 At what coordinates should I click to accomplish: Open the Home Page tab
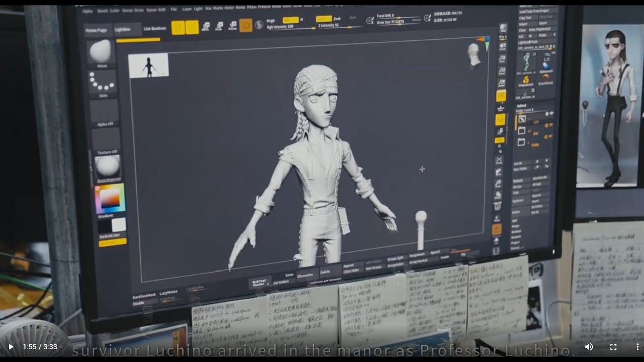[98, 30]
